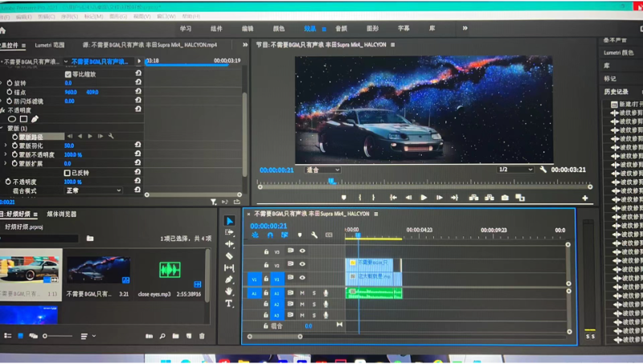Toggle the 等比缩放 uniform scale checkbox
The width and height of the screenshot is (643, 364).
pos(68,74)
